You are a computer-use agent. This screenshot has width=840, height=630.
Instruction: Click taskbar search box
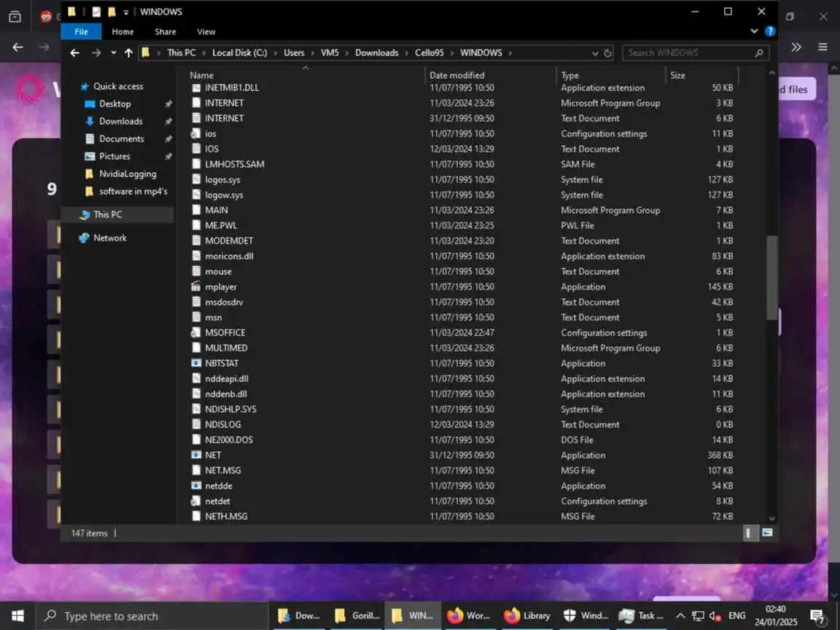pyautogui.click(x=152, y=616)
